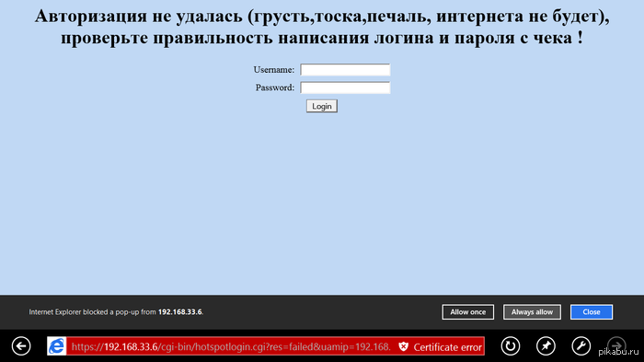Open page tools wrench icon

click(x=581, y=346)
